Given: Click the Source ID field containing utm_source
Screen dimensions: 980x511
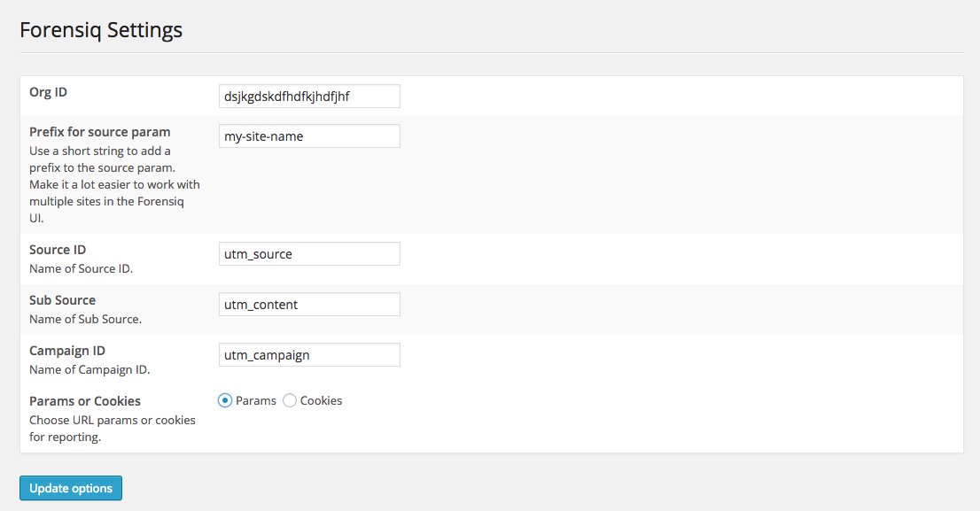Looking at the screenshot, I should click(x=309, y=253).
